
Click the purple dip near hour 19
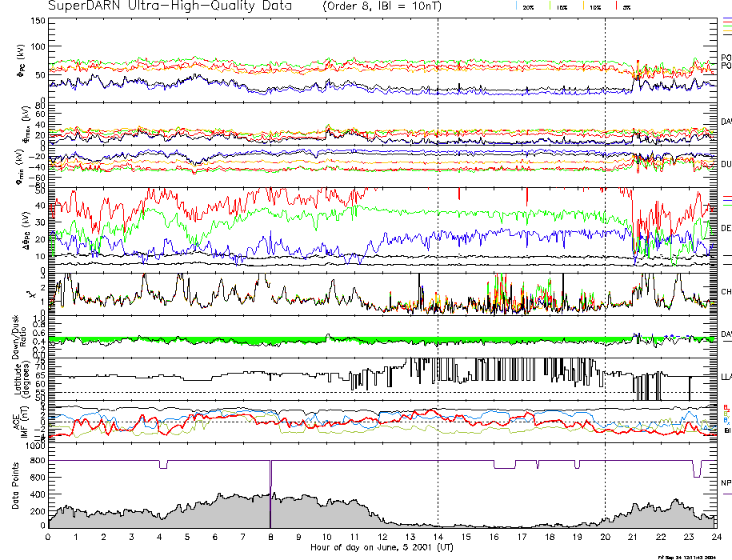pos(577,465)
